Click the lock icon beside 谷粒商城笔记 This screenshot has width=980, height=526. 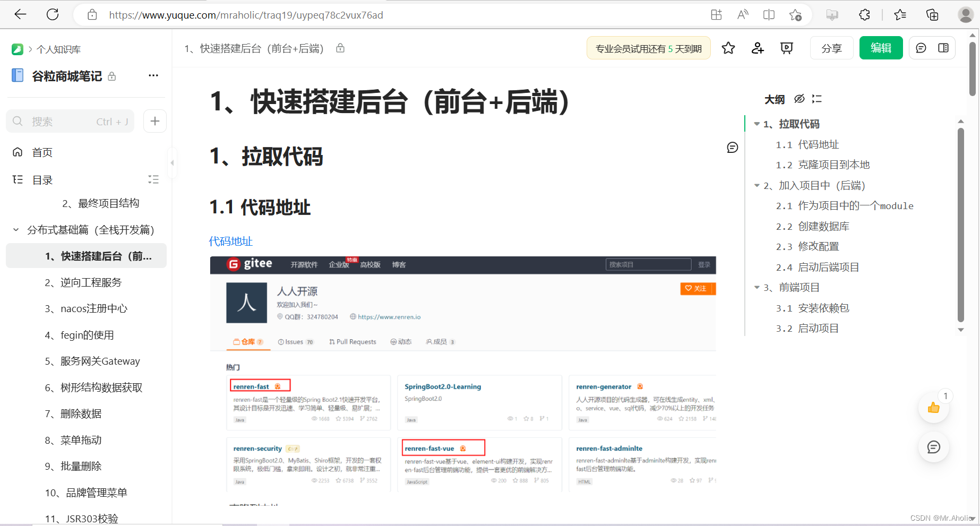pos(112,76)
